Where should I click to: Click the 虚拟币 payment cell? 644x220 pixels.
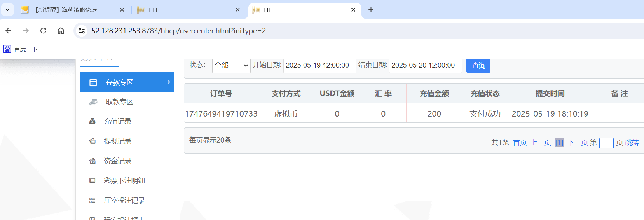(286, 114)
